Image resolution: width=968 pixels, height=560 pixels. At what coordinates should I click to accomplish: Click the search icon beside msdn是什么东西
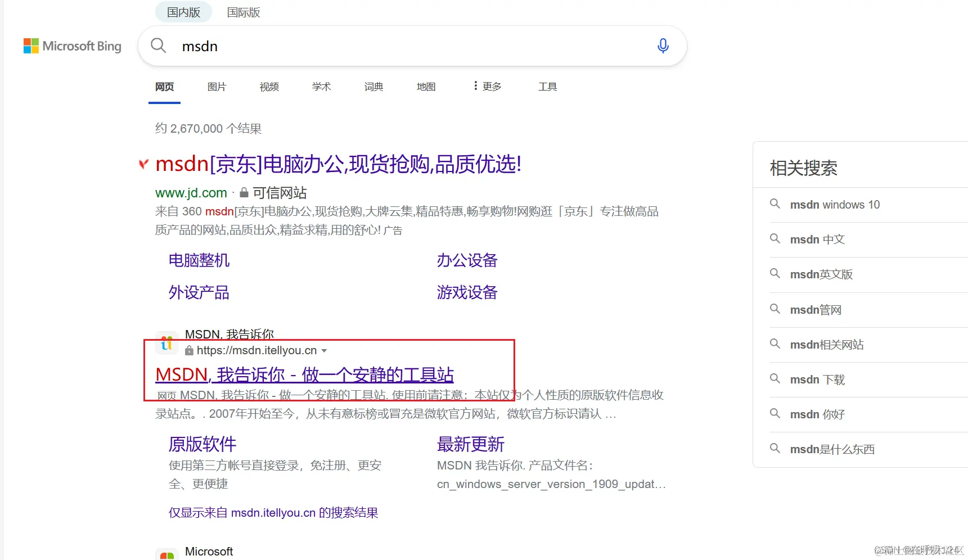coord(775,449)
